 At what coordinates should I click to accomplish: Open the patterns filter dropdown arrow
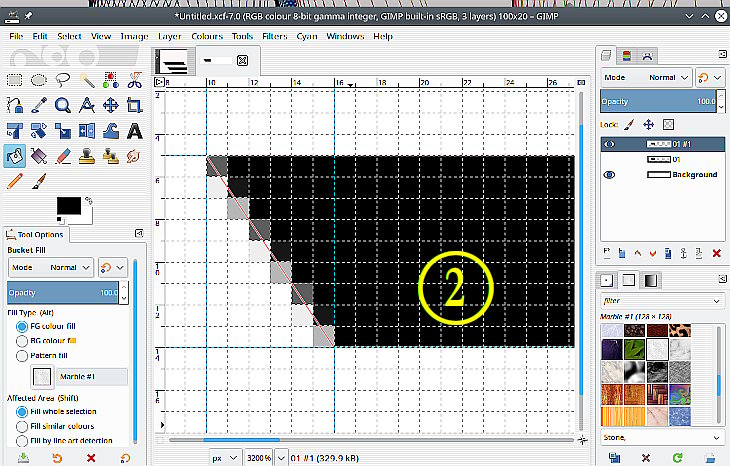[x=716, y=301]
